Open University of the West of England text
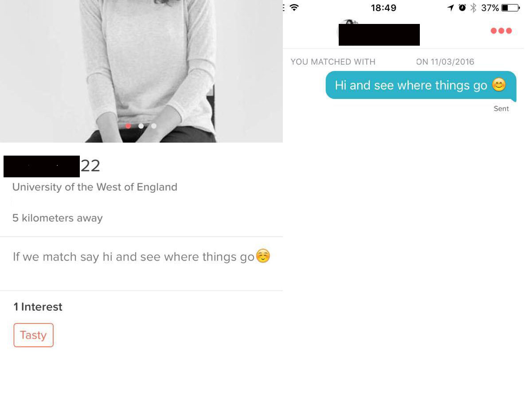532x399 pixels. point(95,187)
